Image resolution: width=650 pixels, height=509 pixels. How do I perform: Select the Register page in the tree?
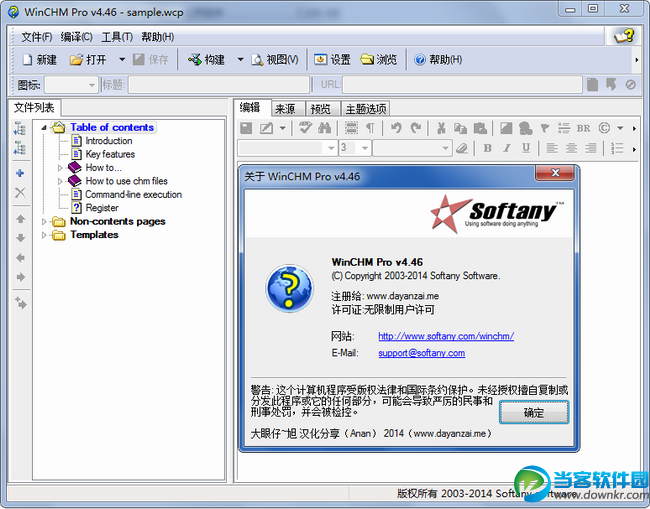(102, 208)
